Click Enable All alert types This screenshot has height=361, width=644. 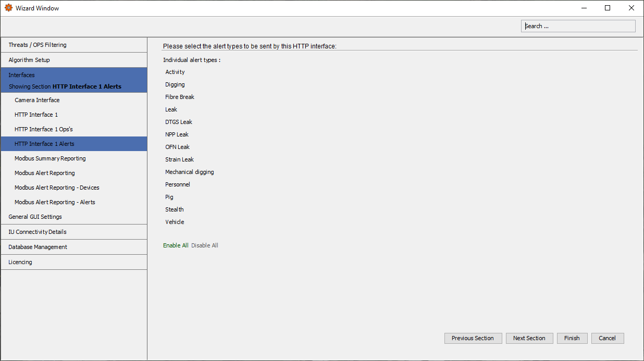coord(176,245)
